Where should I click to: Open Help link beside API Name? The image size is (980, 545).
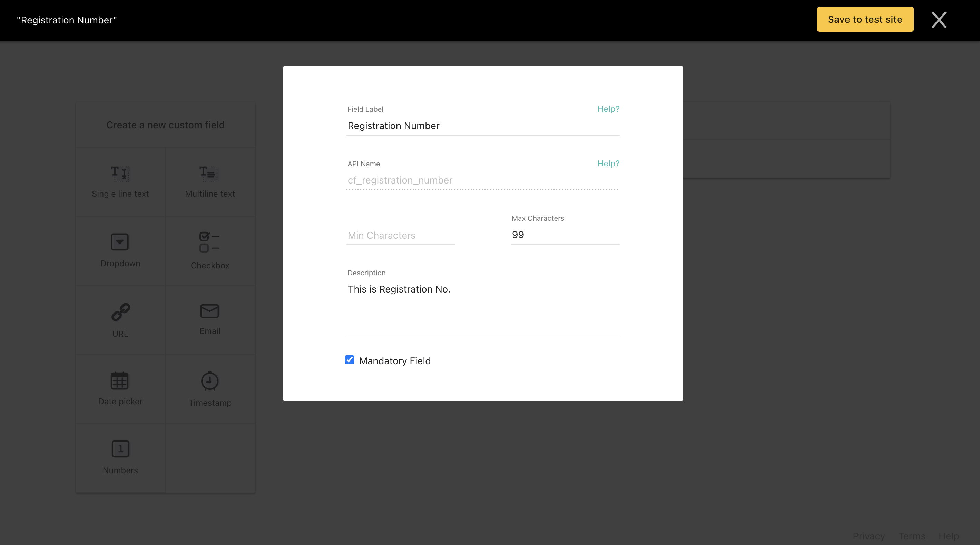pyautogui.click(x=608, y=163)
